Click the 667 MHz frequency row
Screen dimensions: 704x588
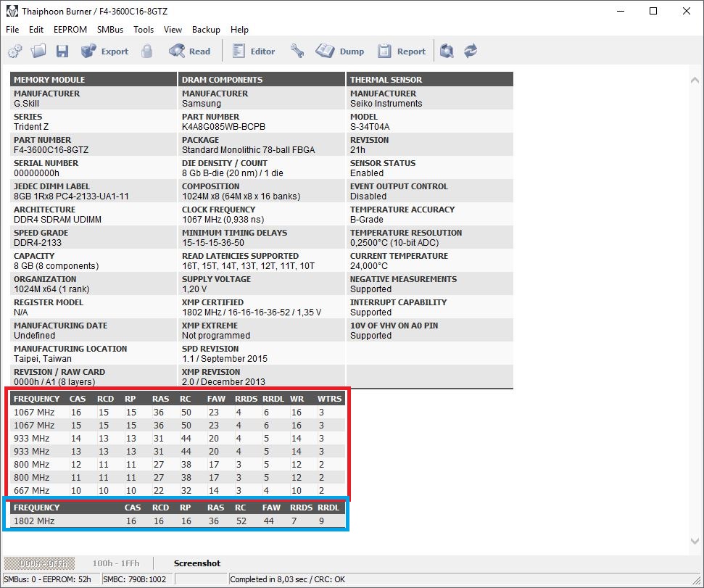(178, 491)
